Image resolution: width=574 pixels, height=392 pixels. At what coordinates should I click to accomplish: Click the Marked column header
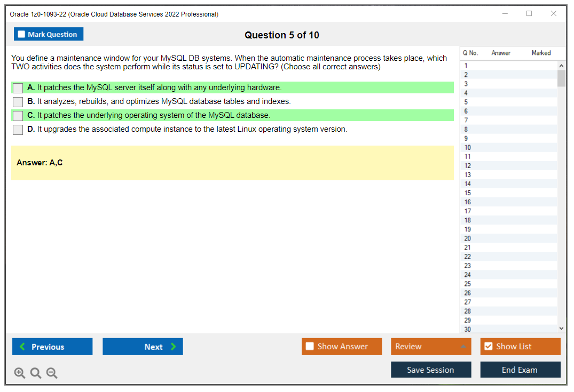[x=541, y=53]
